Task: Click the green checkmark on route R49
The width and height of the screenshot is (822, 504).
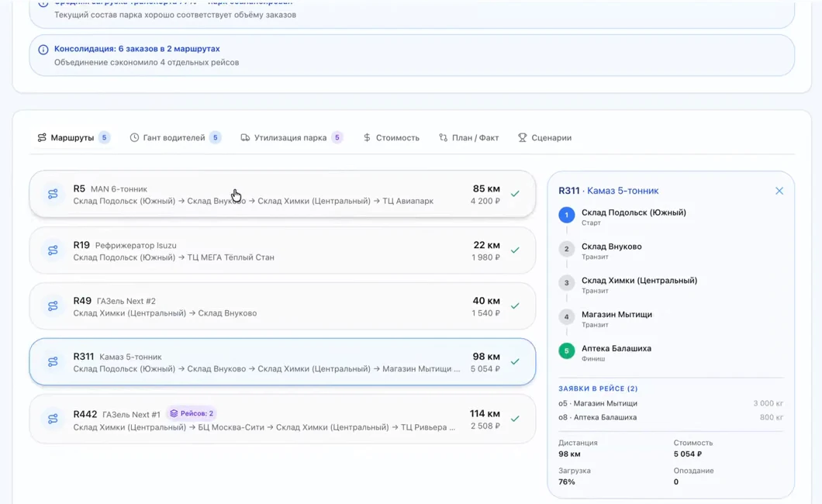Action: 516,306
